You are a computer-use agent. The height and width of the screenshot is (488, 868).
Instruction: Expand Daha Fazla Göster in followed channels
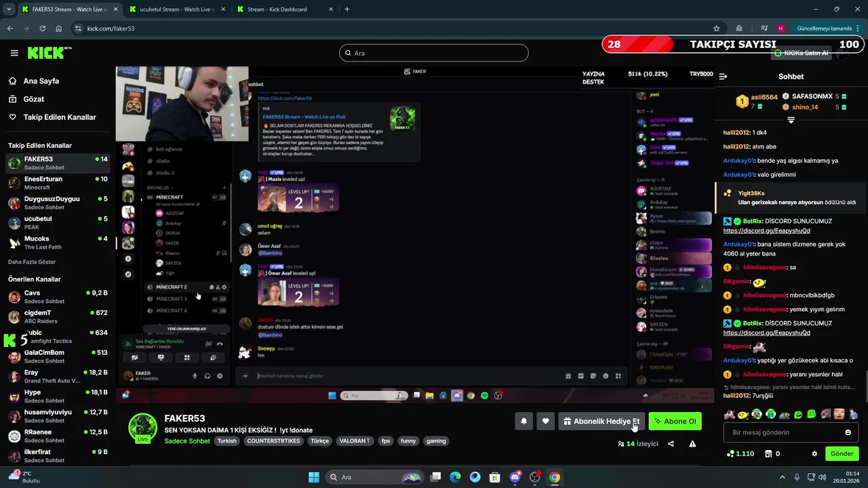[x=32, y=262]
